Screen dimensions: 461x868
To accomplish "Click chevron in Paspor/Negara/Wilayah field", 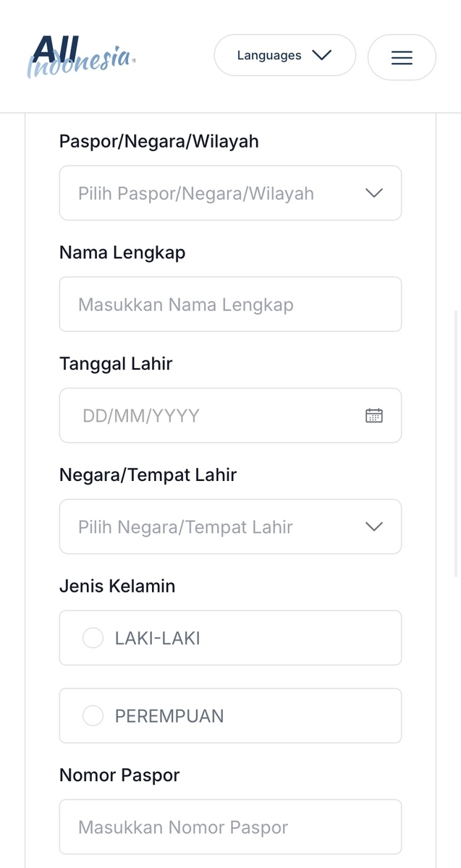I will (x=374, y=193).
